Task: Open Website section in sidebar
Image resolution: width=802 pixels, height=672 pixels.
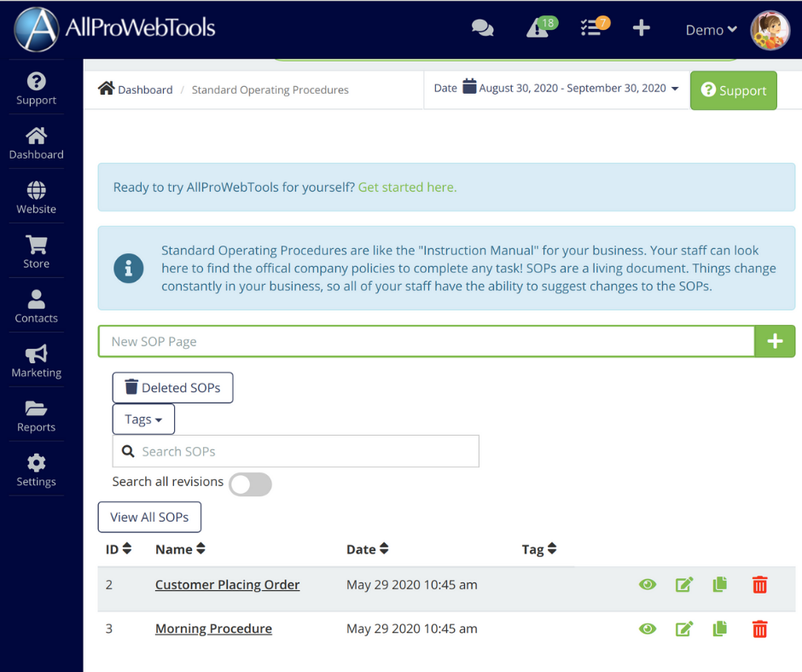Action: pos(37,198)
